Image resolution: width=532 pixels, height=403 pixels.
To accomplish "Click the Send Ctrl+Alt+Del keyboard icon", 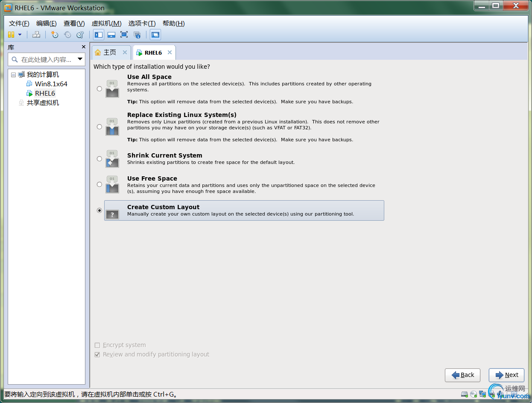I will (36, 35).
